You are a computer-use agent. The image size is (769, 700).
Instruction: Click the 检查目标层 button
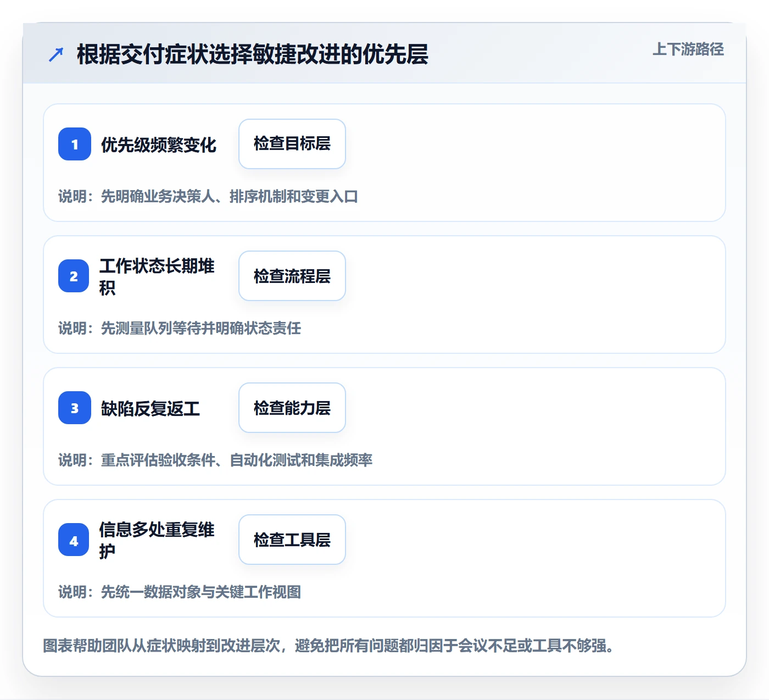tap(292, 144)
